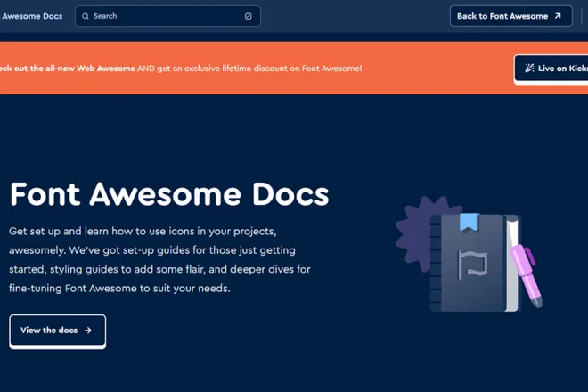
Task: Click the Web Awesome banner text
Action: pyautogui.click(x=181, y=69)
